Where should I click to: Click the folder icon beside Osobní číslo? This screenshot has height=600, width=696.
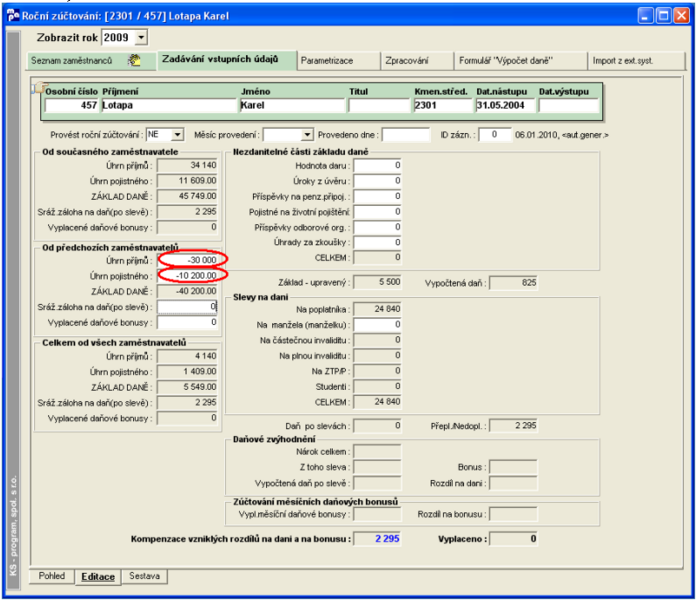click(x=39, y=87)
